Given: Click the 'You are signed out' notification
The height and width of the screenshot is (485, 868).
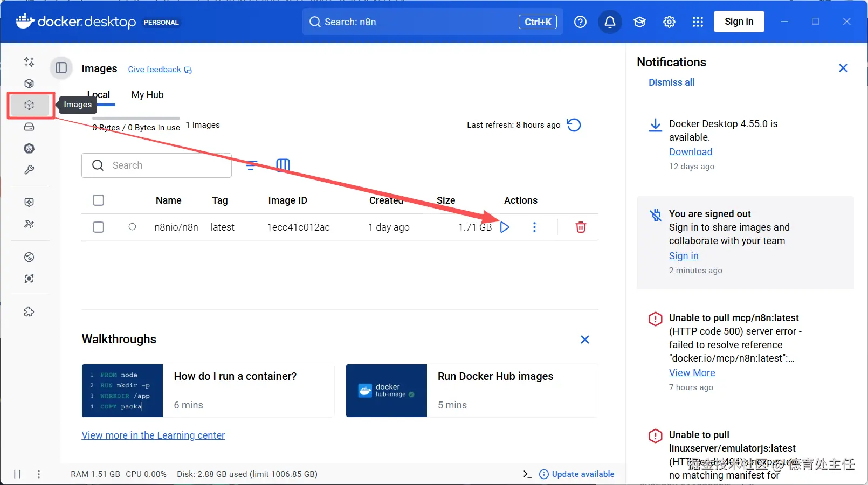Looking at the screenshot, I should point(745,242).
